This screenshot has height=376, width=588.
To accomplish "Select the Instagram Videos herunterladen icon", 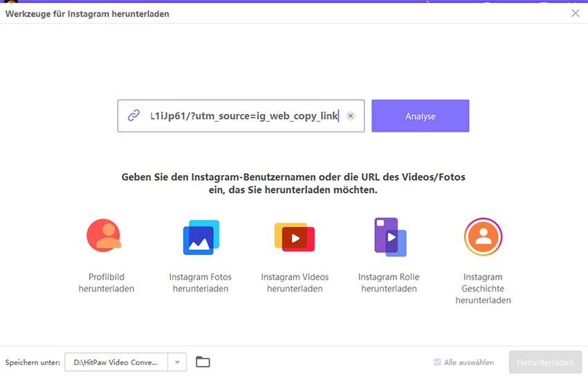I will (295, 237).
